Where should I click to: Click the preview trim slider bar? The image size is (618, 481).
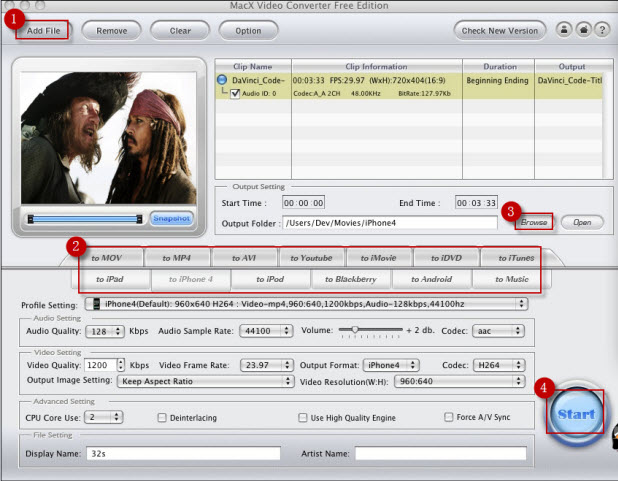85,219
